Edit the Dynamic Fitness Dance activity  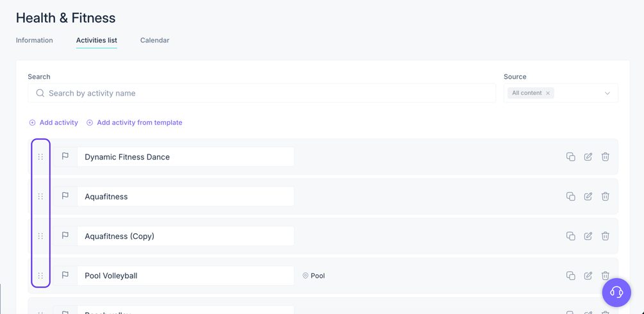(x=588, y=156)
